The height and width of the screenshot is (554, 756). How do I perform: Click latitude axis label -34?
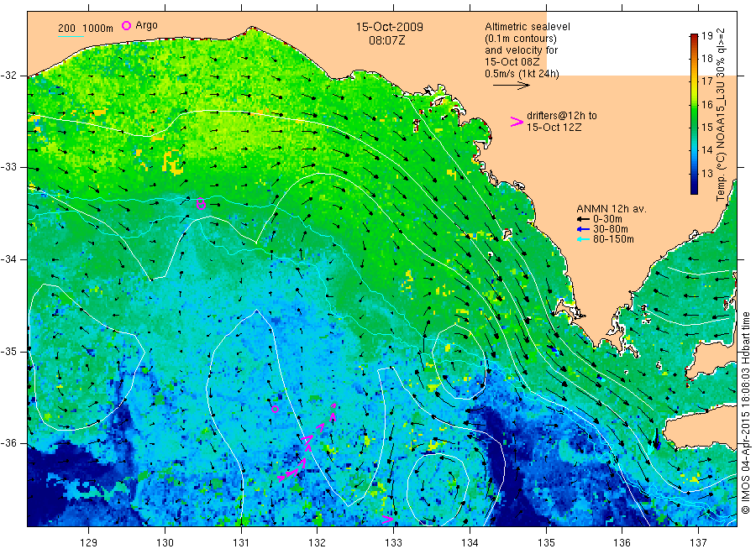8,259
